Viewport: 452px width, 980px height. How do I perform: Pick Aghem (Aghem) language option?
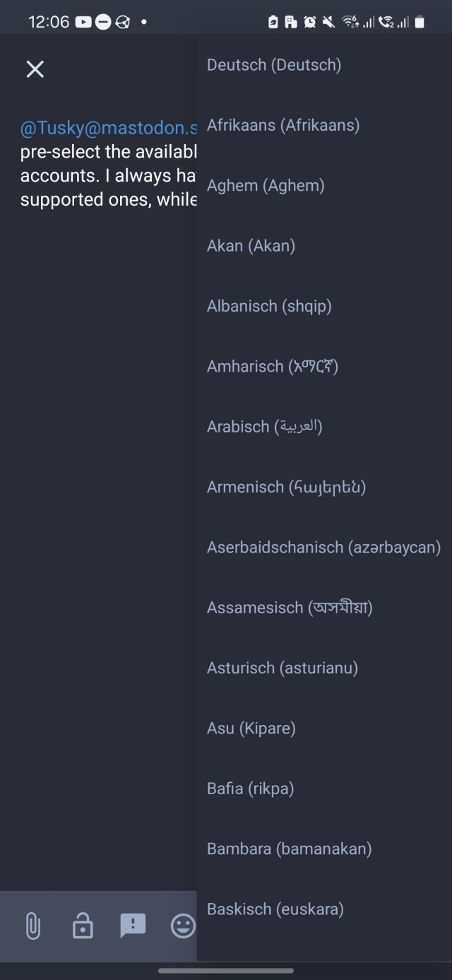coord(266,186)
